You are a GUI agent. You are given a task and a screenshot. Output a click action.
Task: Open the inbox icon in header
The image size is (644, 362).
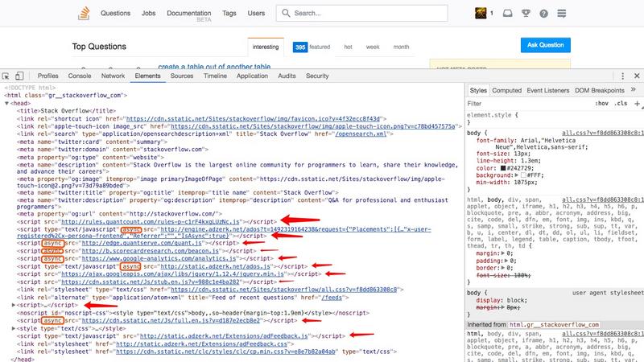pyautogui.click(x=508, y=13)
